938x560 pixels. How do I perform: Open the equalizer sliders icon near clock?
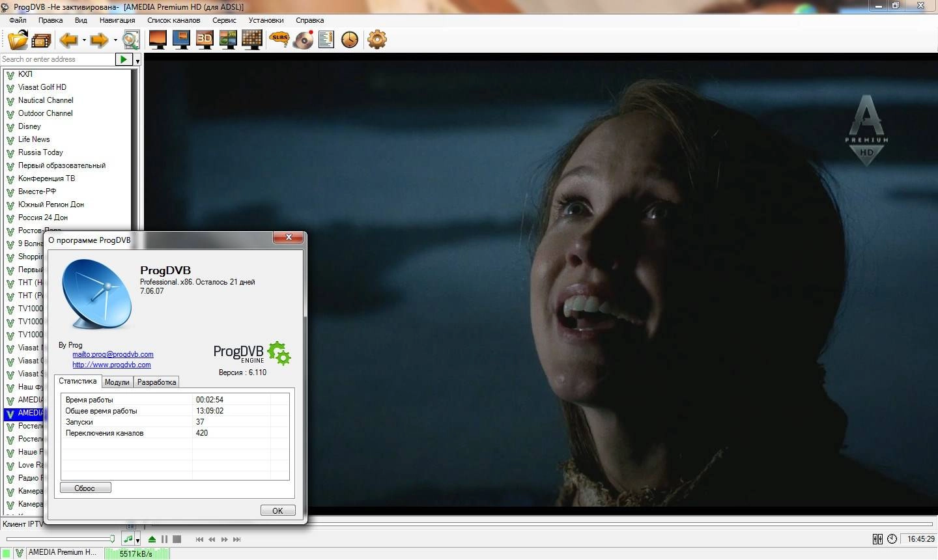coord(877,539)
